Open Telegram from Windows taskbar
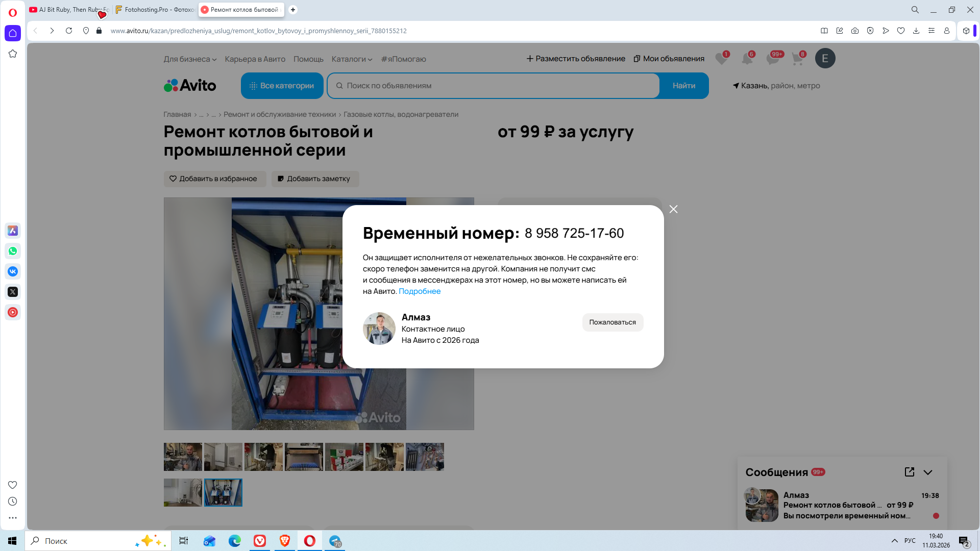This screenshot has width=980, height=551. click(x=335, y=541)
